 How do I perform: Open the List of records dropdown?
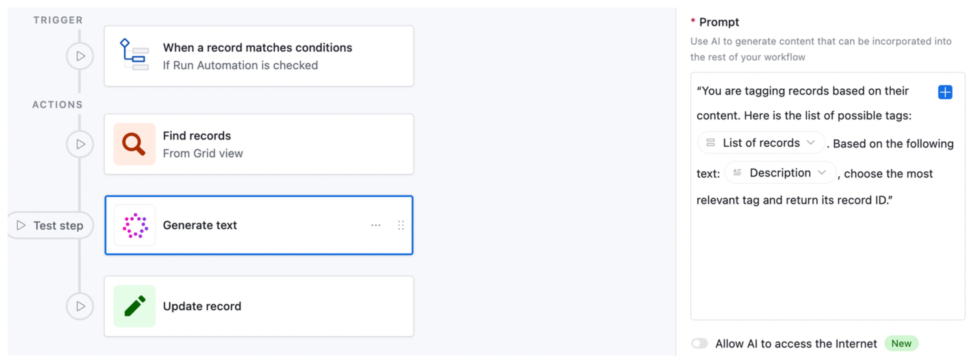[811, 143]
